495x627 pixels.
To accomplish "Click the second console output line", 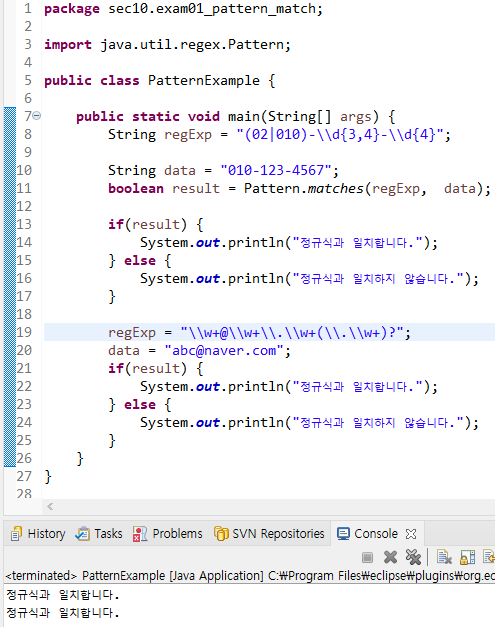I will click(x=63, y=613).
